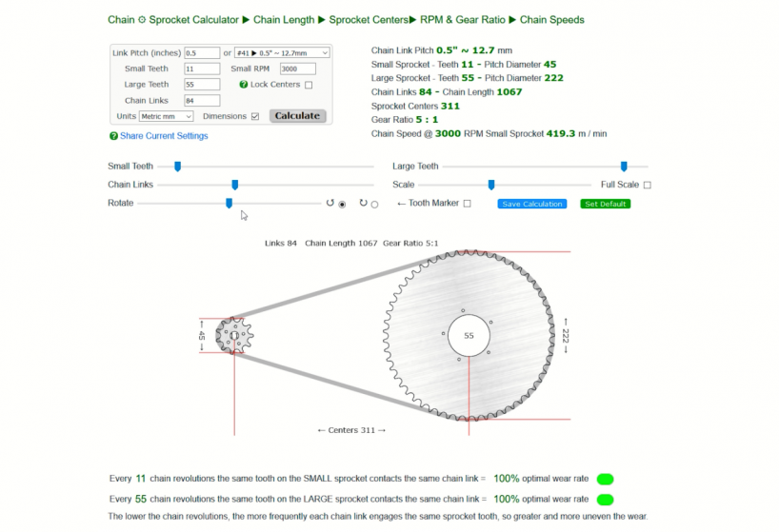779x532 pixels.
Task: Click the small 11-tooth sprocket graphic
Action: [232, 335]
